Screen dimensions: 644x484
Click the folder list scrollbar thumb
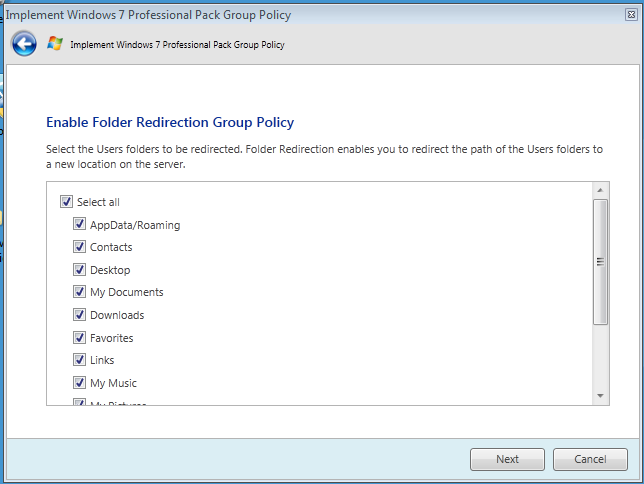pos(600,261)
